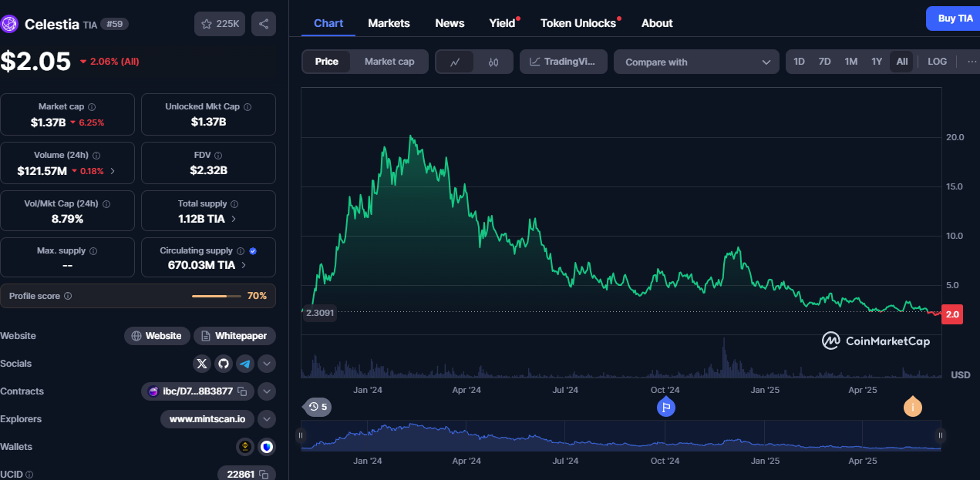Click the verified badge beside Circulating supply
Screen dimensions: 980x480
pyautogui.click(x=253, y=251)
